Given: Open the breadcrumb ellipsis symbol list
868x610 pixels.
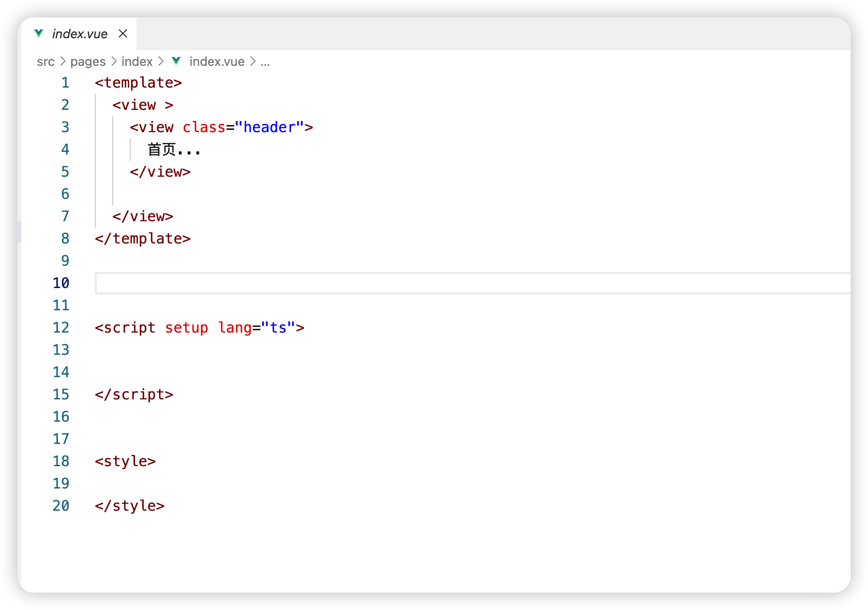Looking at the screenshot, I should pos(265,62).
